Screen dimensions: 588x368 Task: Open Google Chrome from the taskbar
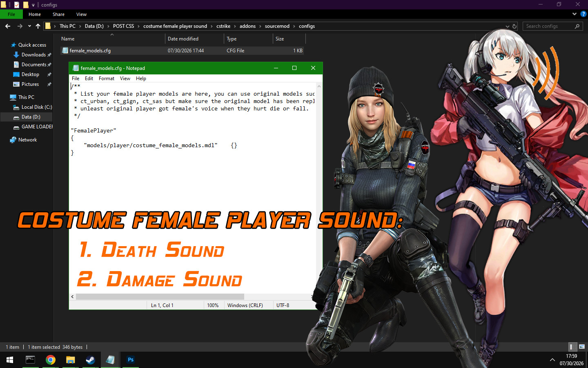click(51, 360)
